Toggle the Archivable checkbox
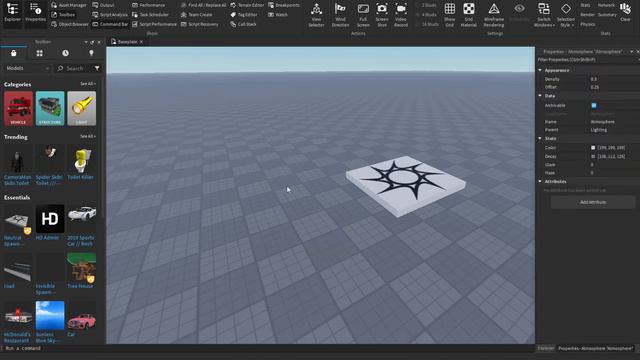The image size is (640, 360). pyautogui.click(x=594, y=105)
